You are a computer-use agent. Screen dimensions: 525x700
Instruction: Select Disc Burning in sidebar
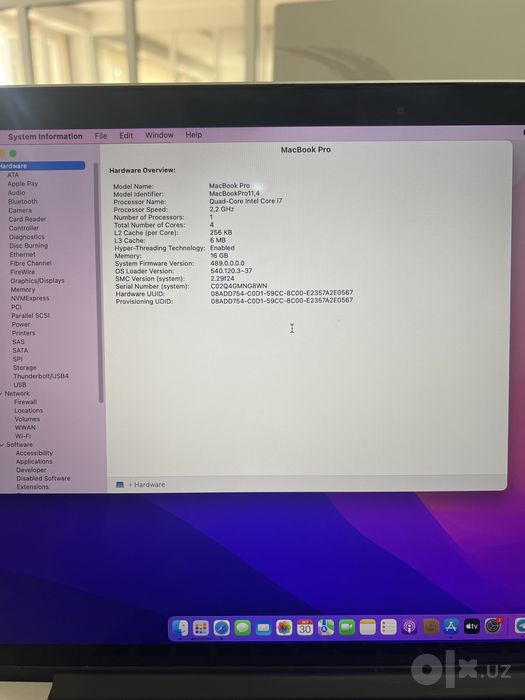click(29, 246)
